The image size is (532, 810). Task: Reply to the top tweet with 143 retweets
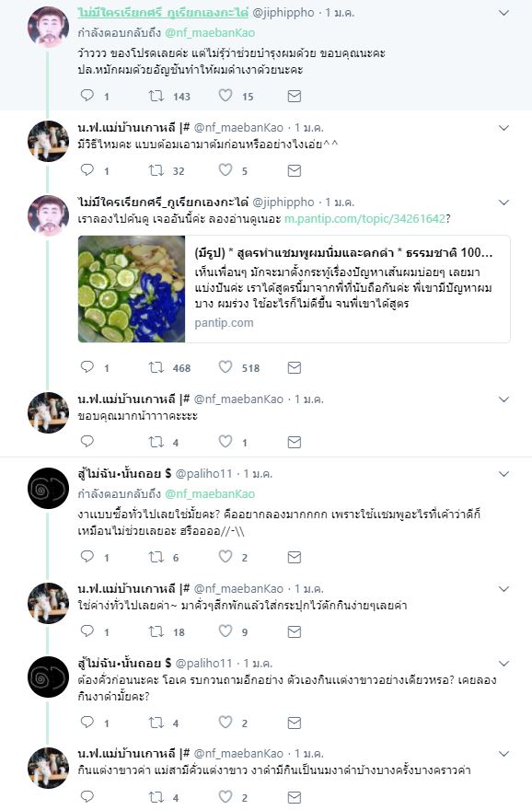[x=87, y=96]
